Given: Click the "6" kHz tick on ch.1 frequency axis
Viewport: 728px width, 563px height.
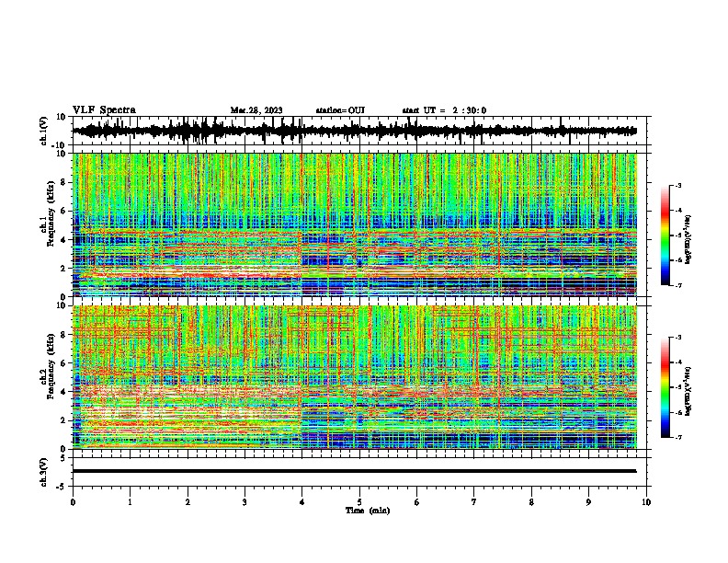Looking at the screenshot, I should [63, 212].
